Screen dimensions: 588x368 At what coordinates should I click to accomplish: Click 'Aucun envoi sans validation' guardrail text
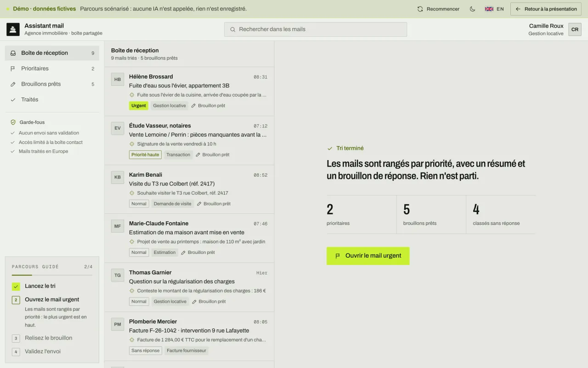pos(49,133)
